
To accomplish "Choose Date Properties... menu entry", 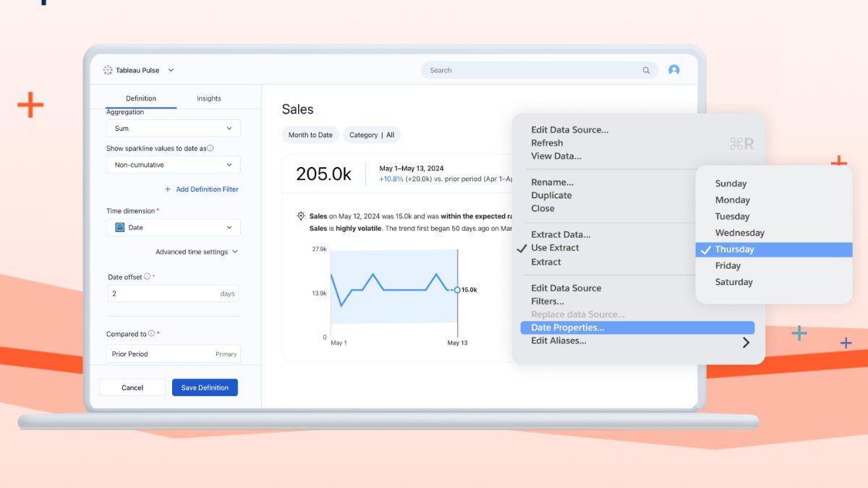I will (637, 328).
